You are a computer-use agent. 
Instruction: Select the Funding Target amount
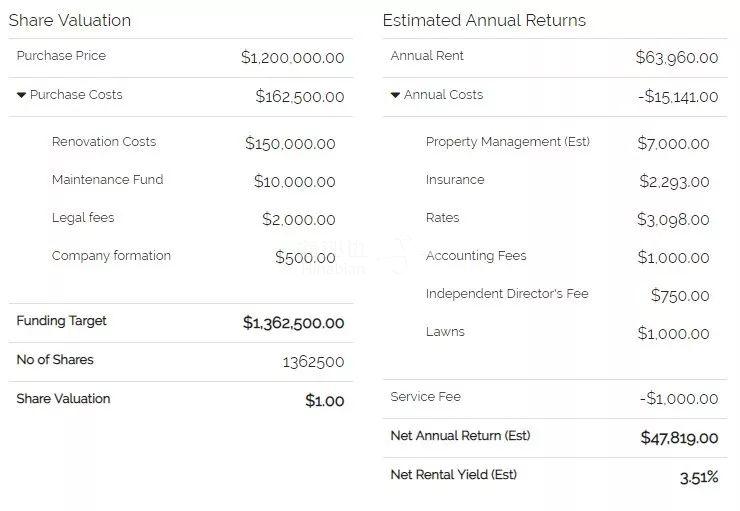(294, 323)
